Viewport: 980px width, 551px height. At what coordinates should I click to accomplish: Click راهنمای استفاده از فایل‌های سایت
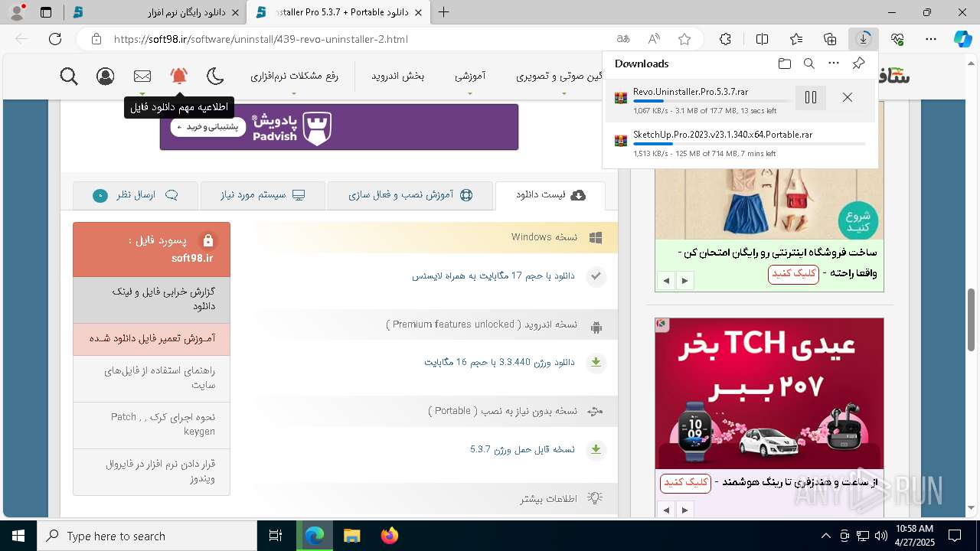(x=152, y=378)
